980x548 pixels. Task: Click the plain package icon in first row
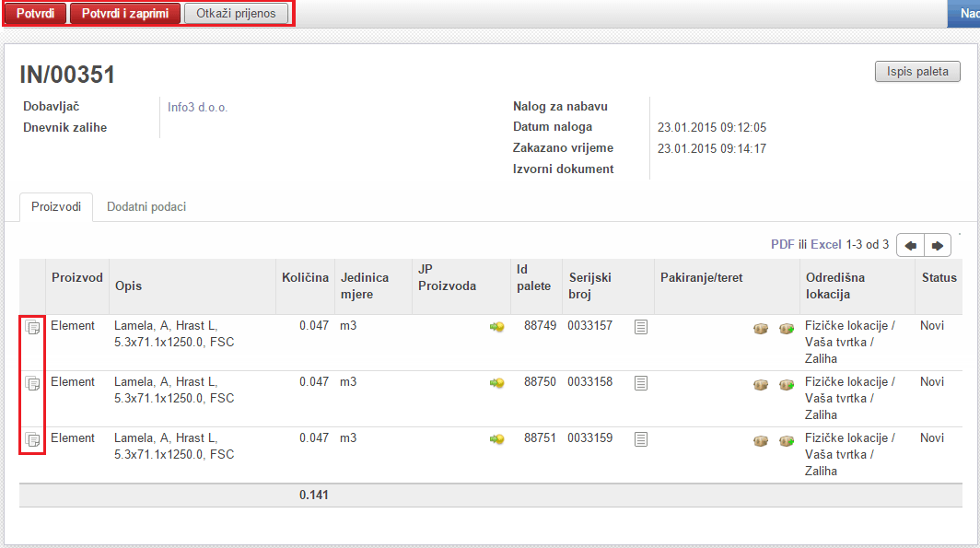tap(761, 328)
